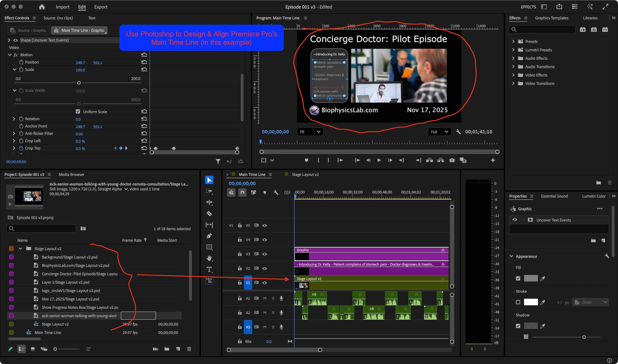Enable the Stroke checkbox in Appearance
This screenshot has height=364, width=618.
point(518,302)
